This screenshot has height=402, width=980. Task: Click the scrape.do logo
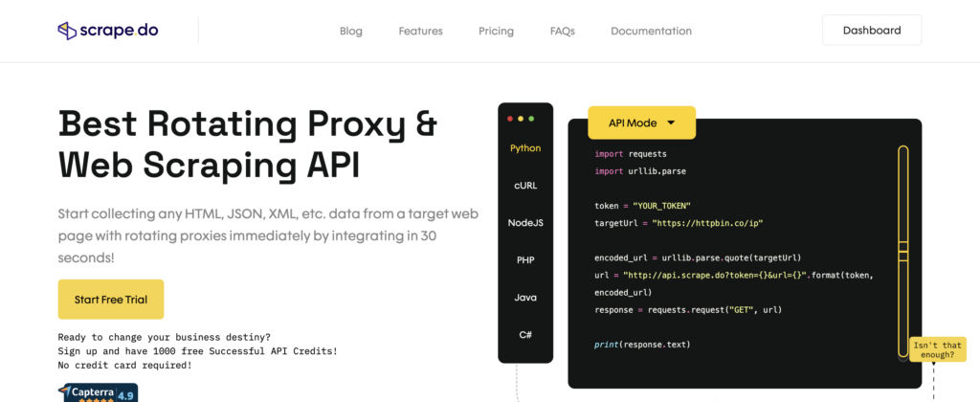pos(108,31)
